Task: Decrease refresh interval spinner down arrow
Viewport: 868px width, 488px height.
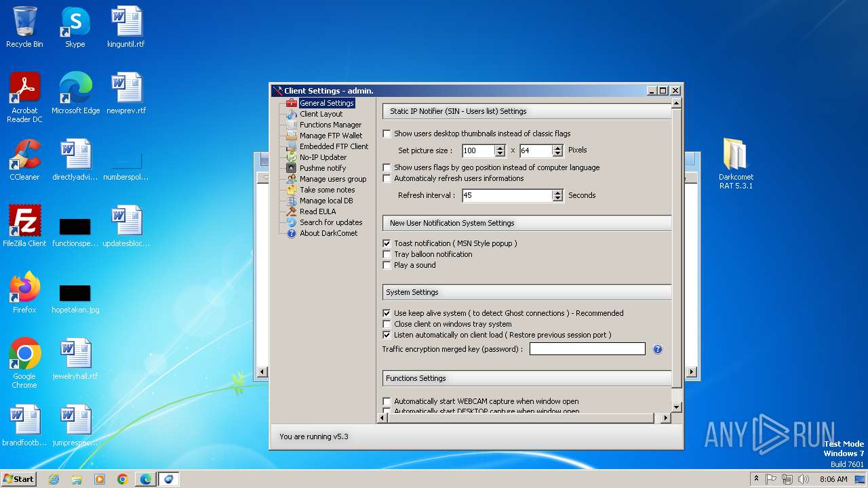Action: (x=558, y=199)
